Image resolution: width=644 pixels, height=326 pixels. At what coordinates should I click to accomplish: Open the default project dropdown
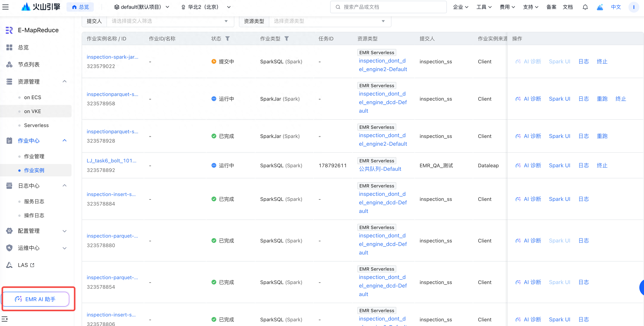(142, 7)
